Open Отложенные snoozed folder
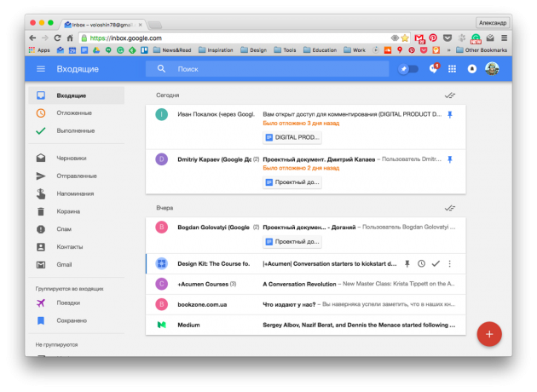This screenshot has height=392, width=537. click(77, 113)
